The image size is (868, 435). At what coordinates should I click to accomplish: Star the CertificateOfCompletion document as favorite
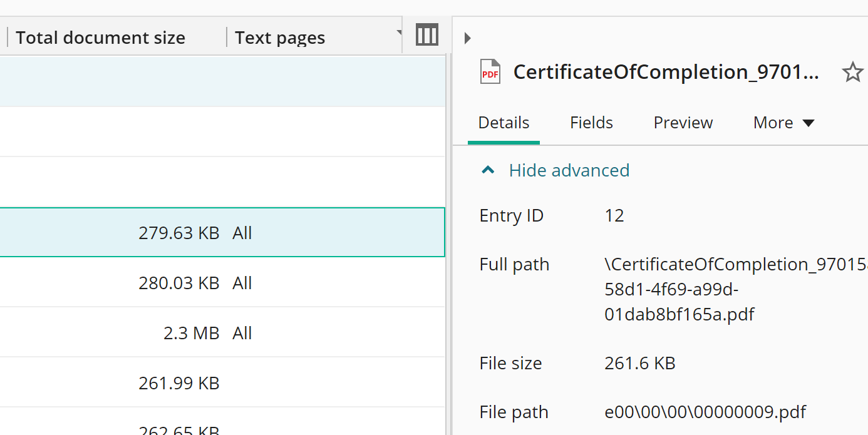852,73
